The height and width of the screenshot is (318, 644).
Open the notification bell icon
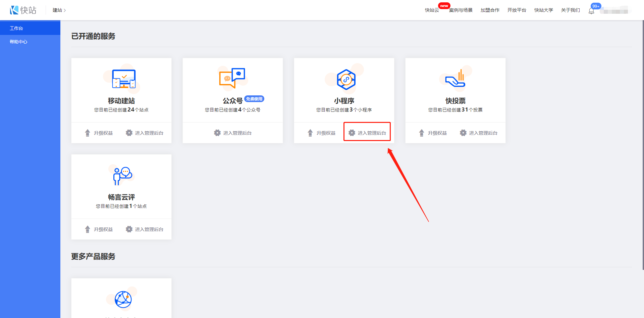(x=591, y=11)
